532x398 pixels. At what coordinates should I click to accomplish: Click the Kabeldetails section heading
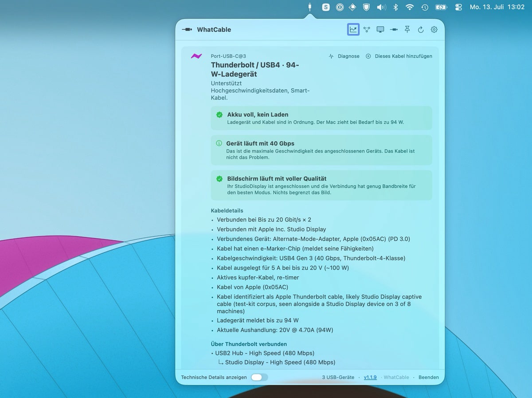point(227,211)
